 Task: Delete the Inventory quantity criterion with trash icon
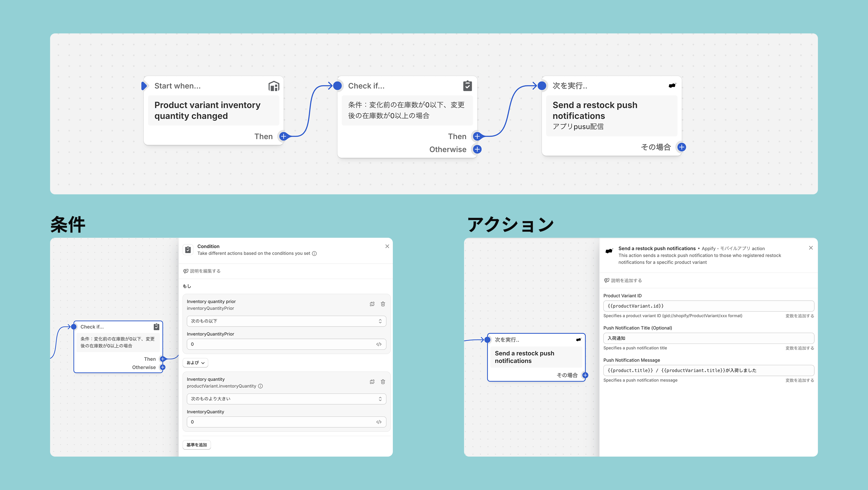click(x=383, y=382)
